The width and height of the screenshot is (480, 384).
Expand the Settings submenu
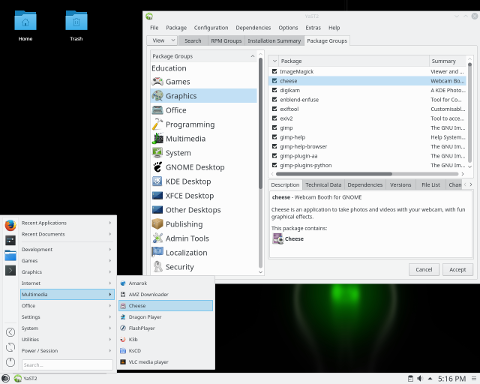pyautogui.click(x=67, y=317)
